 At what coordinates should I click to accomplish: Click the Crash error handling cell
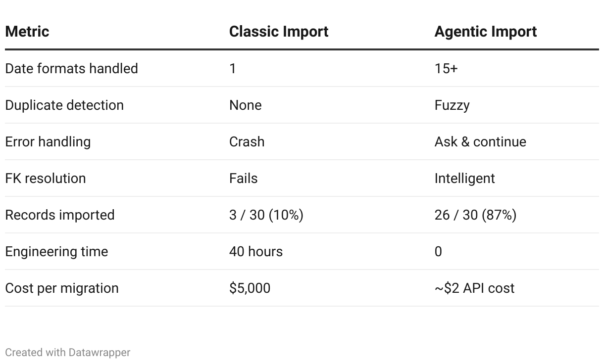(247, 141)
